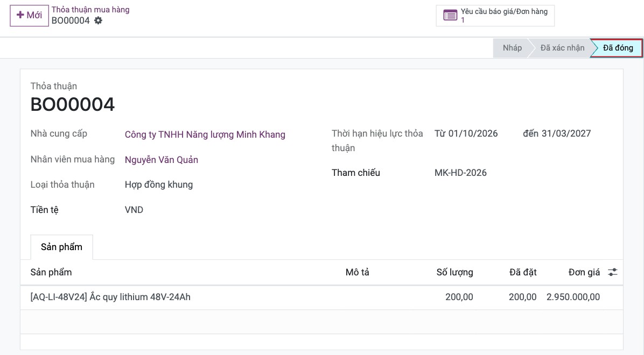
Task: Click the Tham chiếu label
Action: (356, 173)
